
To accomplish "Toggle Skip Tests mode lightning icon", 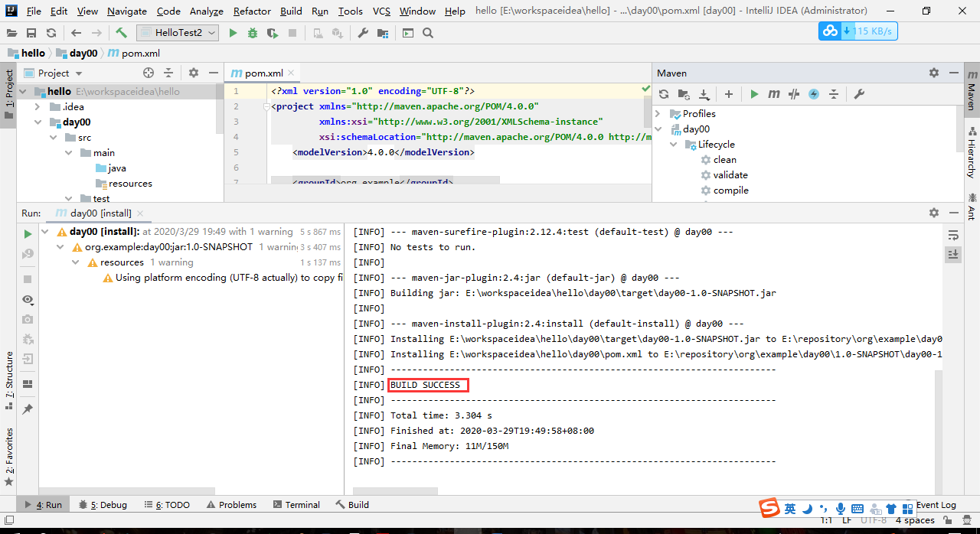I will (814, 94).
